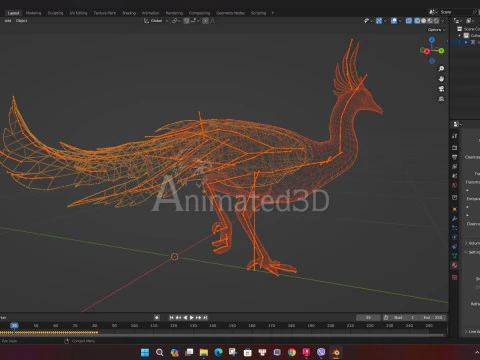The height and width of the screenshot is (360, 480).
Task: Jump to the timeline start frame
Action: point(171,317)
